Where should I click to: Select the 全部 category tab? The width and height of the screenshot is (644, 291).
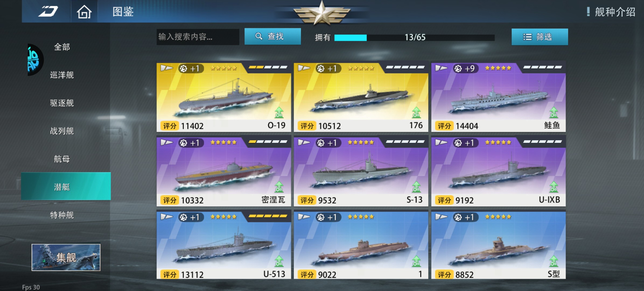62,47
